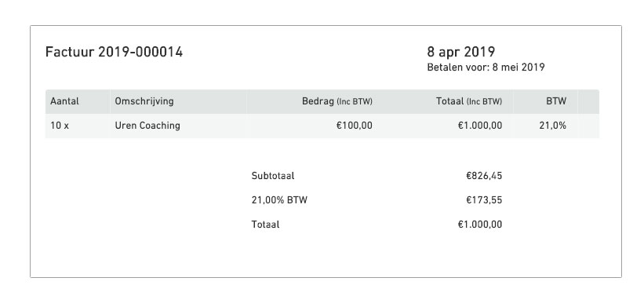
Task: Select the unit price €100,00
Action: 354,126
